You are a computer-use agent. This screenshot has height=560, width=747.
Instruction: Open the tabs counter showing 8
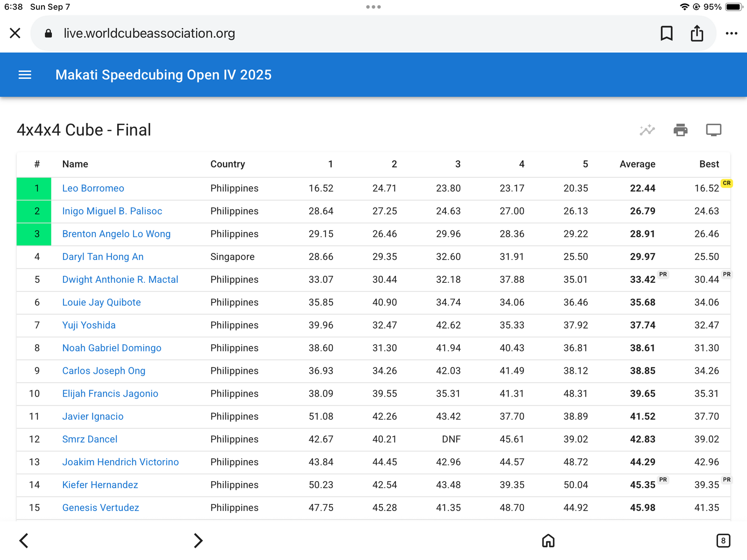(x=723, y=540)
